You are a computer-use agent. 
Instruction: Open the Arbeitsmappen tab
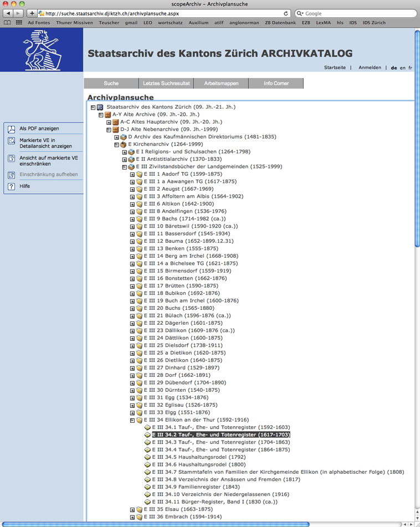click(222, 83)
